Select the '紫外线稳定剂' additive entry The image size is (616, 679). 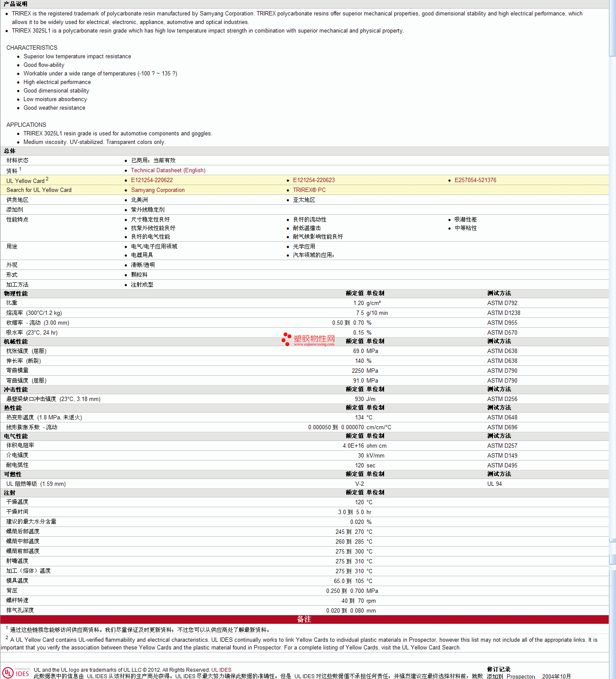tap(148, 210)
